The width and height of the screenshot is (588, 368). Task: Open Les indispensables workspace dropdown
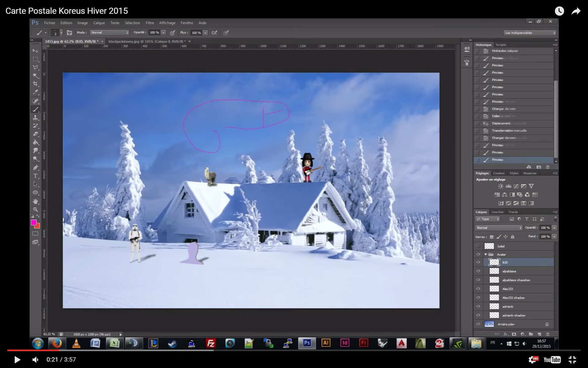tap(530, 33)
